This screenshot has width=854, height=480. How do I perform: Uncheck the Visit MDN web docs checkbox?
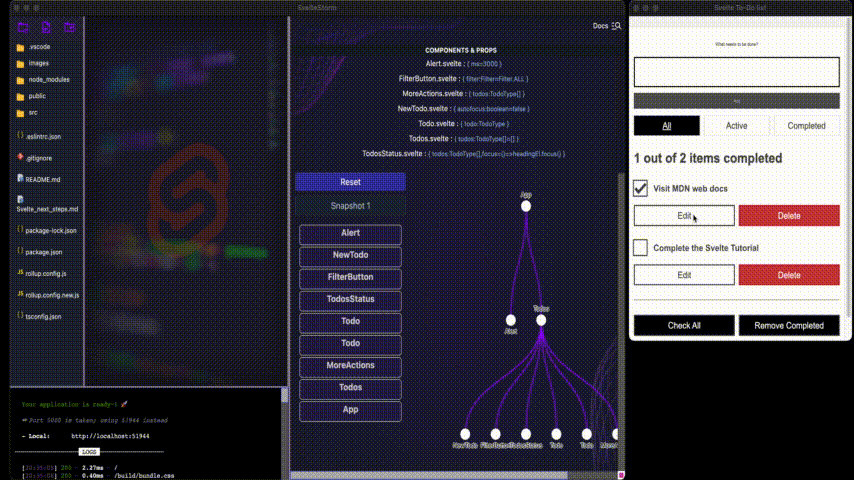click(x=640, y=189)
